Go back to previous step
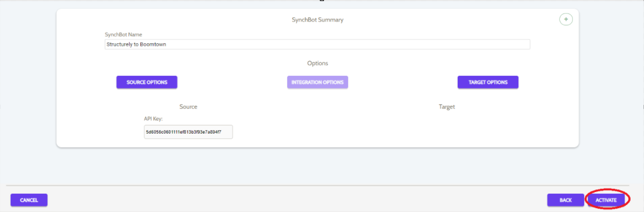 click(566, 200)
